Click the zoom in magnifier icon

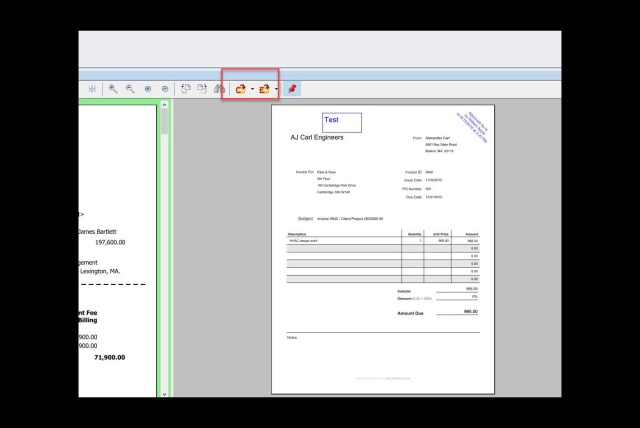(x=113, y=89)
